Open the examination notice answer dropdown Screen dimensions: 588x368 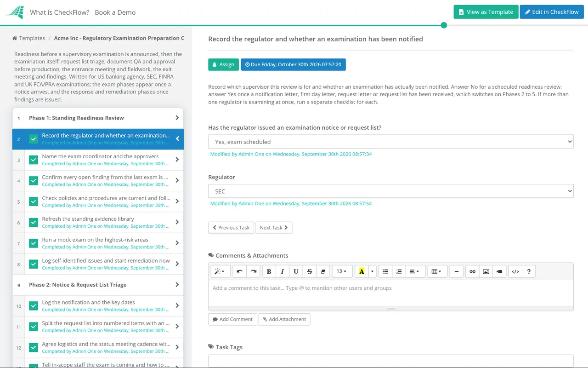(391, 142)
